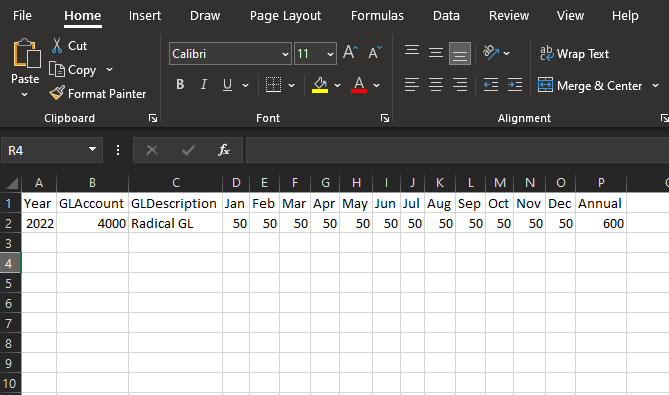Click the Decrease Indent icon

(x=491, y=85)
